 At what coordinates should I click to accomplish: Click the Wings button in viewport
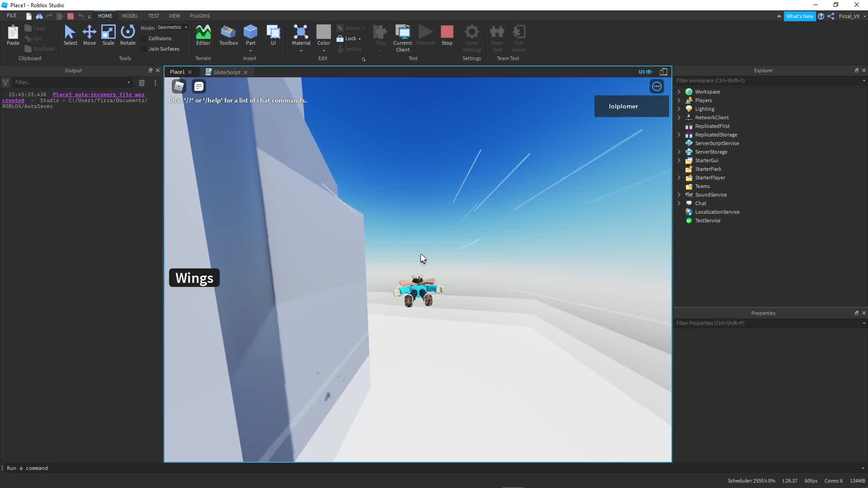click(194, 278)
